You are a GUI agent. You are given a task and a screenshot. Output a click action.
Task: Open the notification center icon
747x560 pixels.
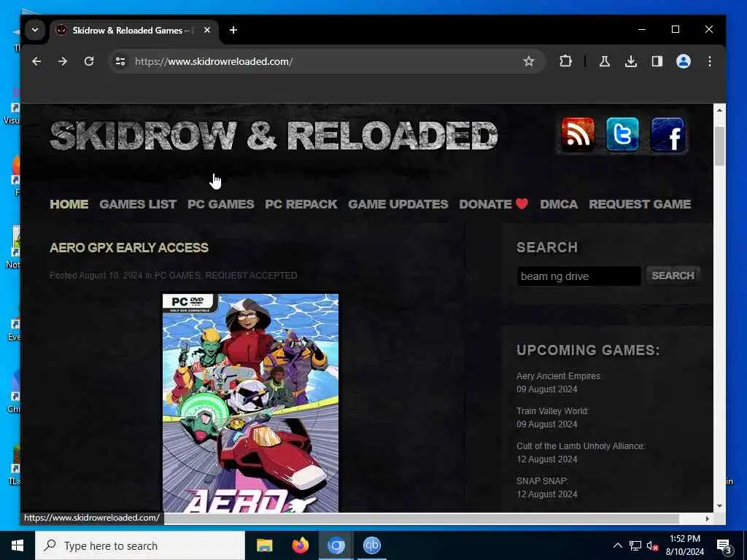click(x=724, y=546)
